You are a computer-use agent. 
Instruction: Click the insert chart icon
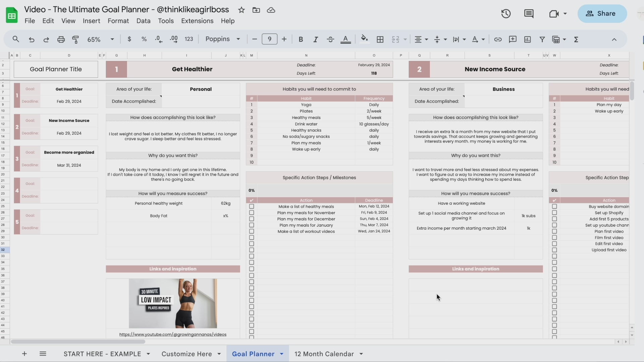pyautogui.click(x=528, y=40)
